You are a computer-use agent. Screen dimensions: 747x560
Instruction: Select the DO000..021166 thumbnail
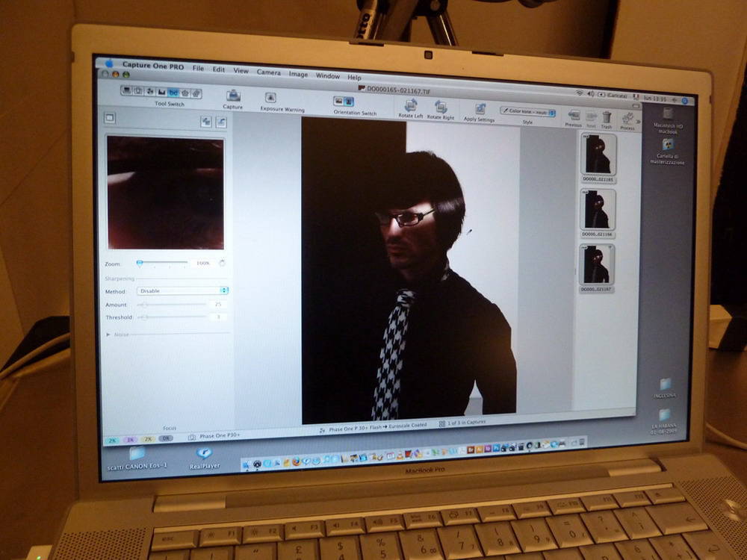(x=598, y=209)
